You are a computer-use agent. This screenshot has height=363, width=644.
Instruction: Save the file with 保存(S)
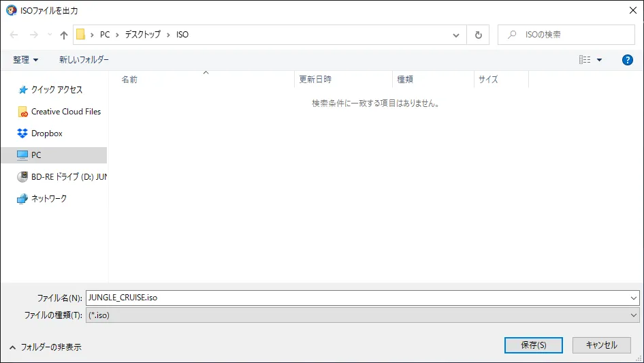pos(534,345)
